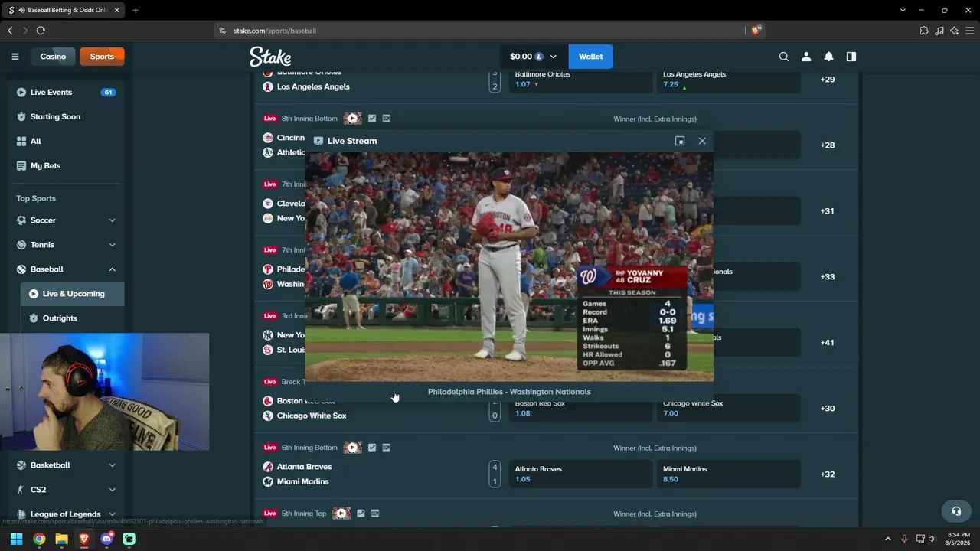Open a new browser tab
Image resolution: width=980 pixels, height=551 pixels.
[x=136, y=10]
